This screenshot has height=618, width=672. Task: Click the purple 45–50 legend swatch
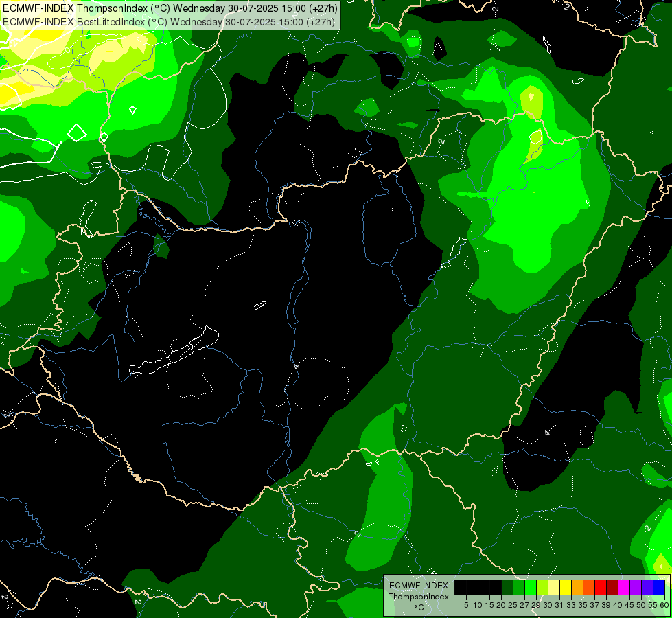click(x=636, y=587)
